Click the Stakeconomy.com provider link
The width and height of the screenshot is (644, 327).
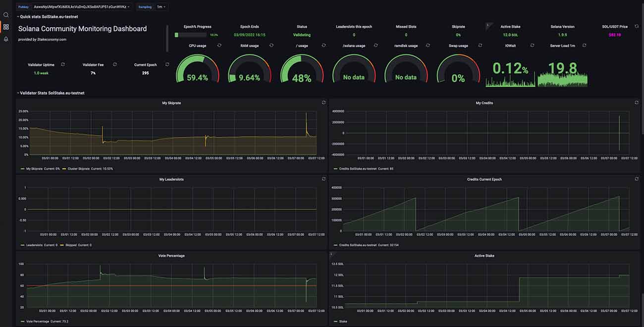pos(52,39)
